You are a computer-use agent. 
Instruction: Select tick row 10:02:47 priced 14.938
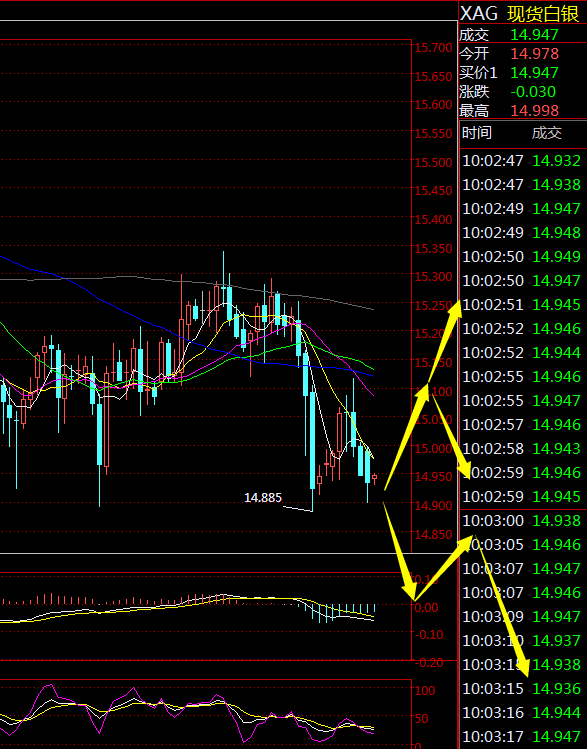522,185
